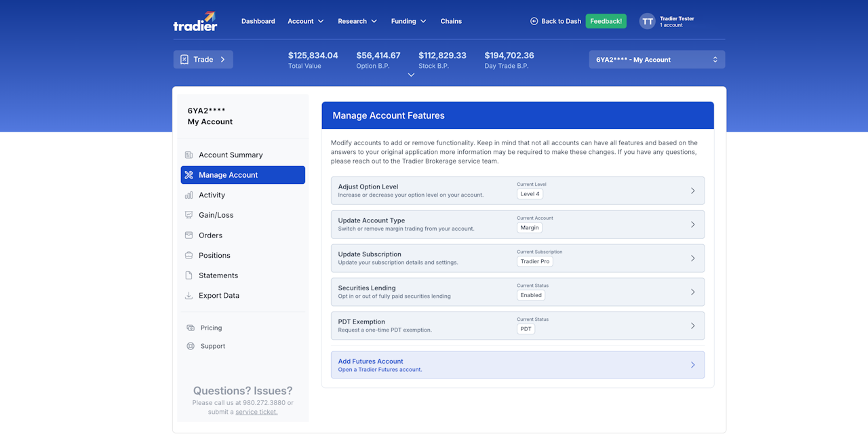Follow the service ticket link

point(256,412)
